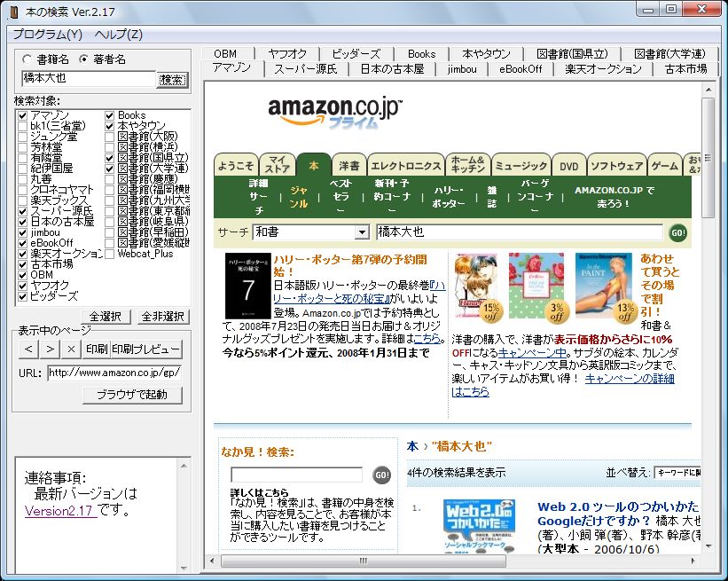Open the Harry Potter 7 book cover image
Viewport: 728px width, 581px height.
click(x=247, y=285)
